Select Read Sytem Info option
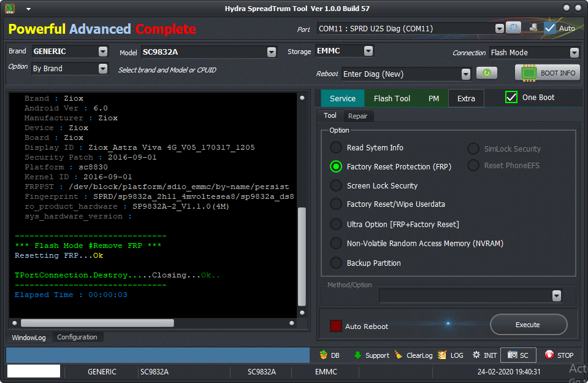This screenshot has width=588, height=383. click(x=335, y=147)
